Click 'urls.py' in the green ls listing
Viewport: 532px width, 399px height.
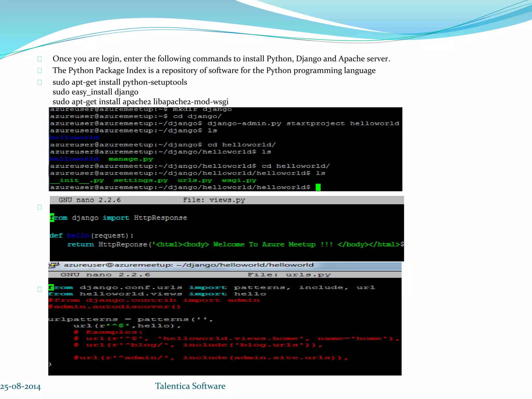coord(195,180)
